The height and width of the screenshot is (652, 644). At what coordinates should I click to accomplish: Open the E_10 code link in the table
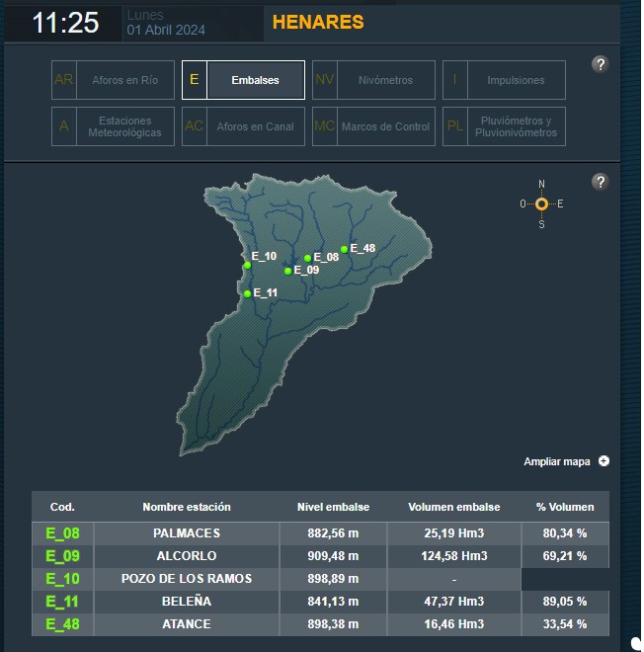click(62, 579)
